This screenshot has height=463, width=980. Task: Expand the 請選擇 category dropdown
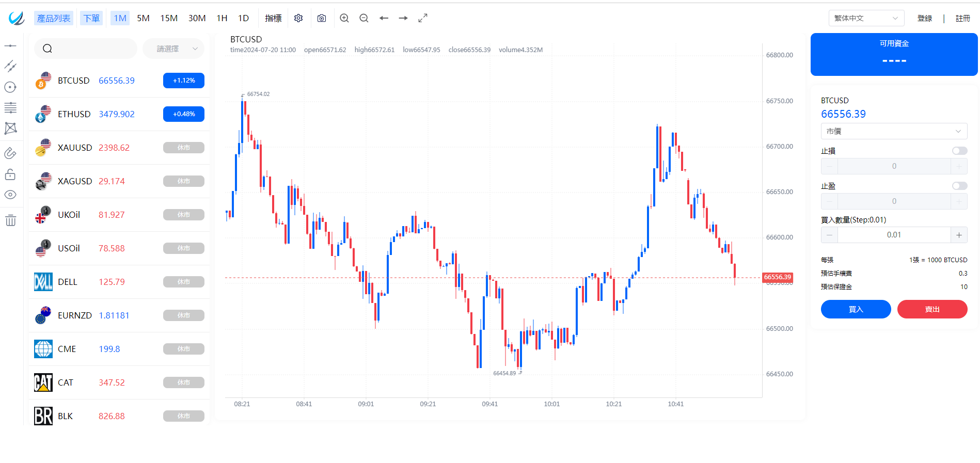[173, 49]
